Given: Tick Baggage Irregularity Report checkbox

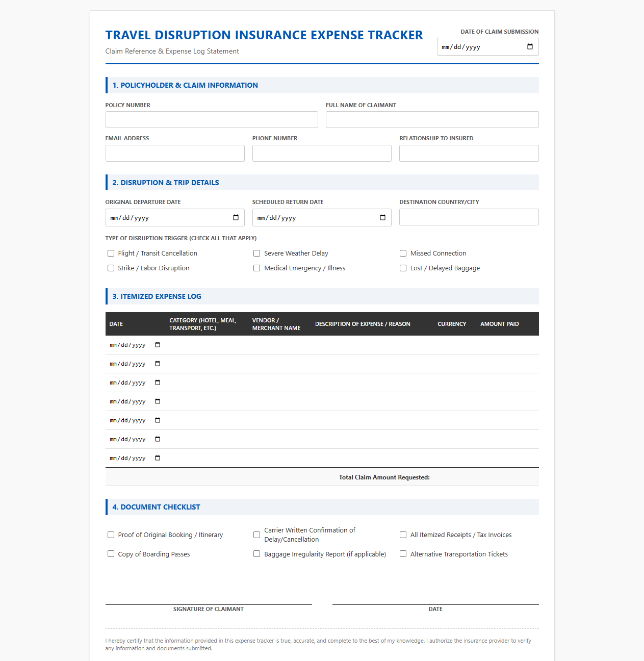Looking at the screenshot, I should coord(257,554).
